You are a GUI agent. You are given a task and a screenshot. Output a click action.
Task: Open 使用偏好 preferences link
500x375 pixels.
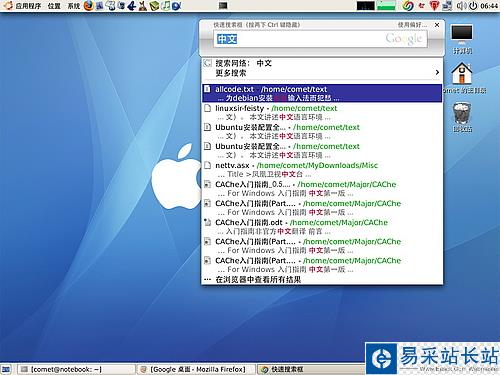point(412,25)
